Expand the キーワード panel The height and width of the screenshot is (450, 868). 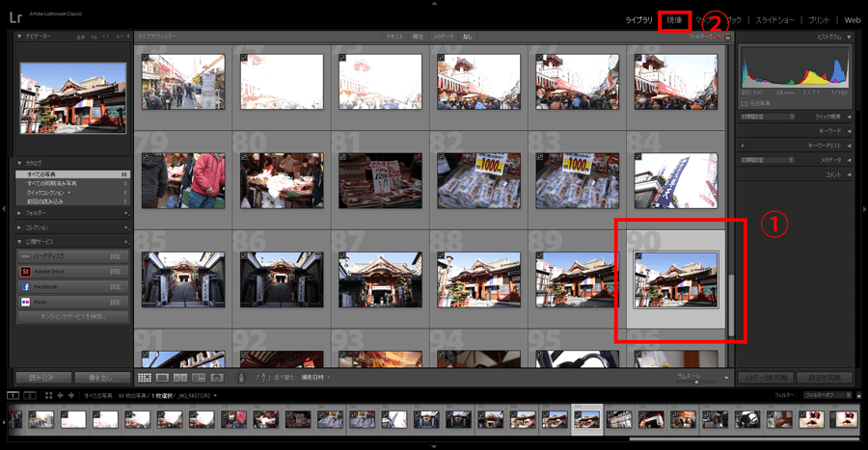pyautogui.click(x=849, y=131)
